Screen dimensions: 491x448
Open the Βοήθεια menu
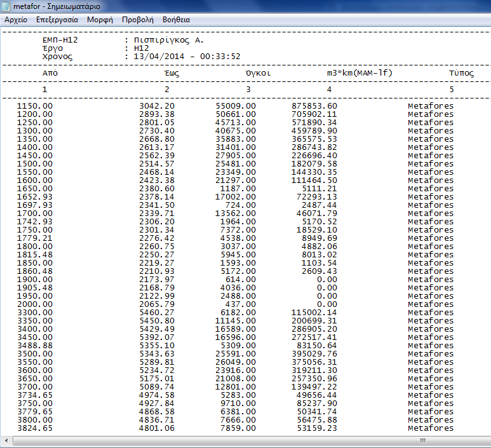[177, 20]
